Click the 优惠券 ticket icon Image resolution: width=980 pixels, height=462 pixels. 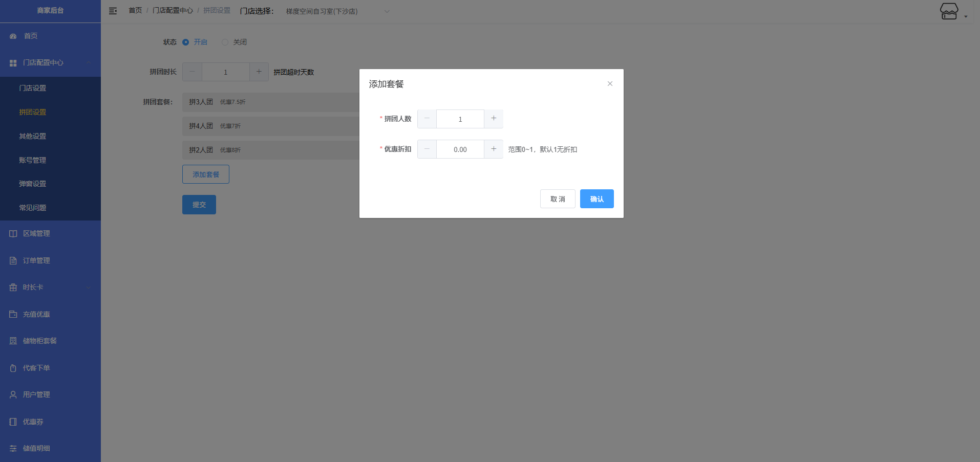[13, 422]
